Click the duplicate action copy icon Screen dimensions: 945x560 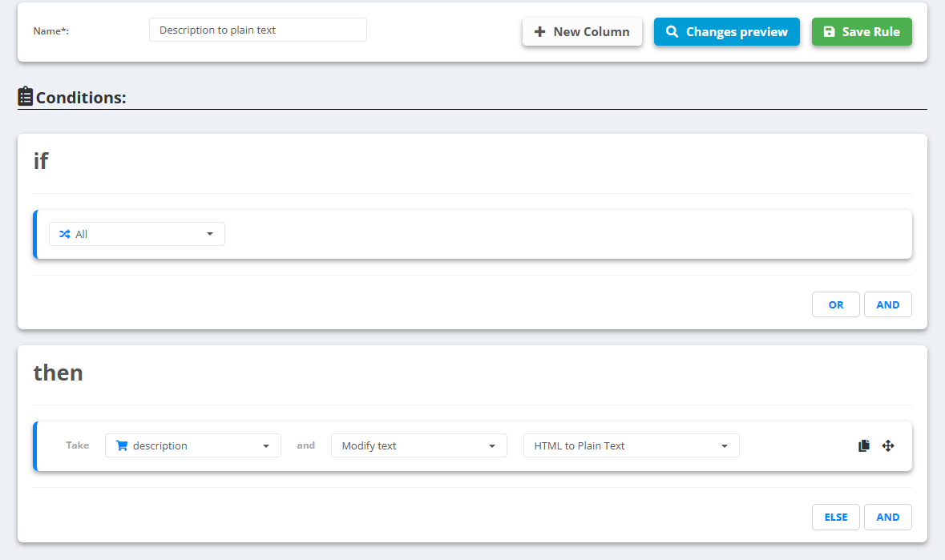click(x=863, y=445)
